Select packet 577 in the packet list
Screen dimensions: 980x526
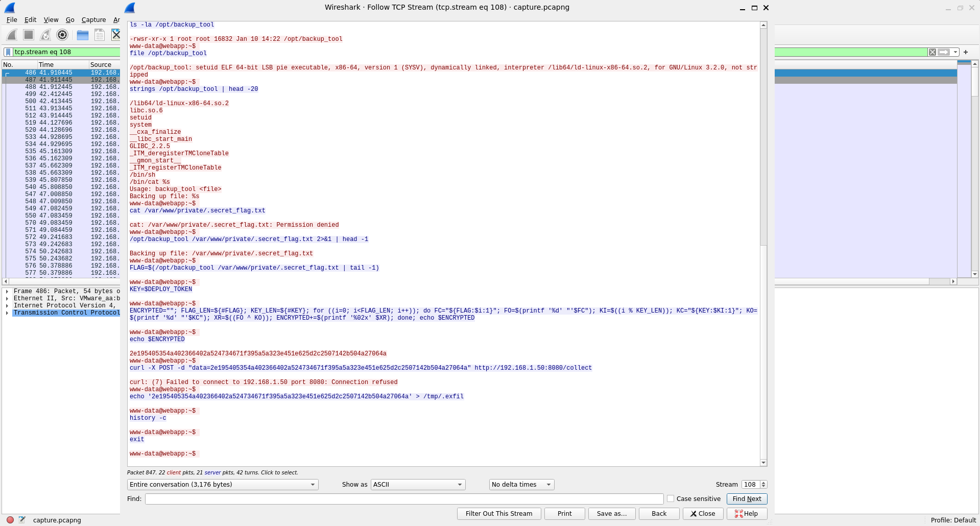(x=61, y=273)
